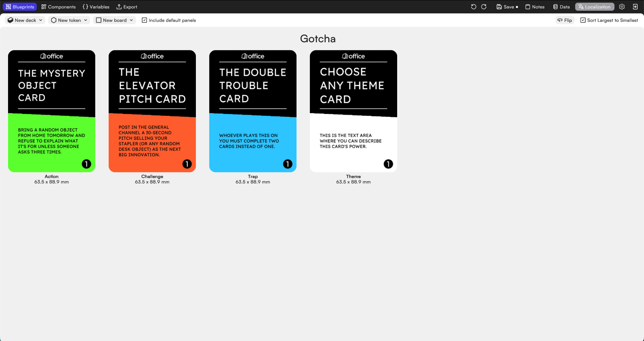Open the settings gear icon

pos(622,7)
